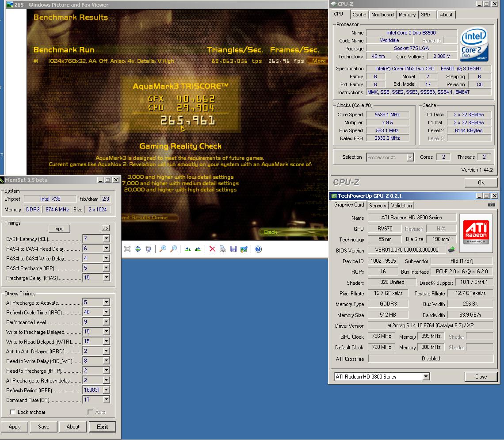504x440 pixels.
Task: Open the Performance Level dropdown
Action: pyautogui.click(x=107, y=322)
